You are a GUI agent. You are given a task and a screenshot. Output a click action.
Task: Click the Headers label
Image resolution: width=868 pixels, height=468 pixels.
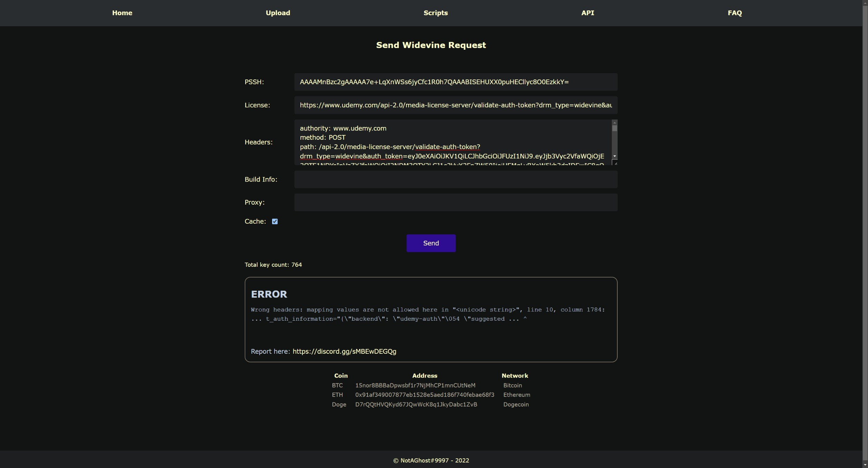click(259, 142)
